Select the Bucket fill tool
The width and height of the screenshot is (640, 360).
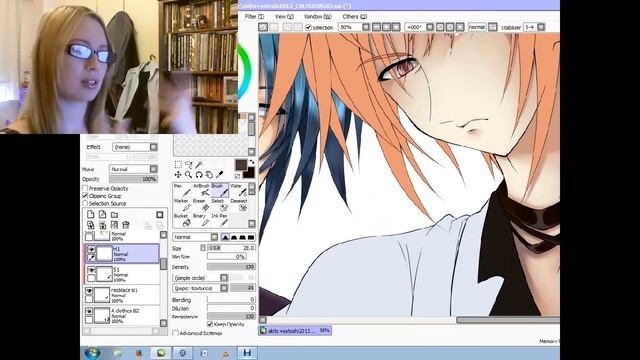click(182, 220)
